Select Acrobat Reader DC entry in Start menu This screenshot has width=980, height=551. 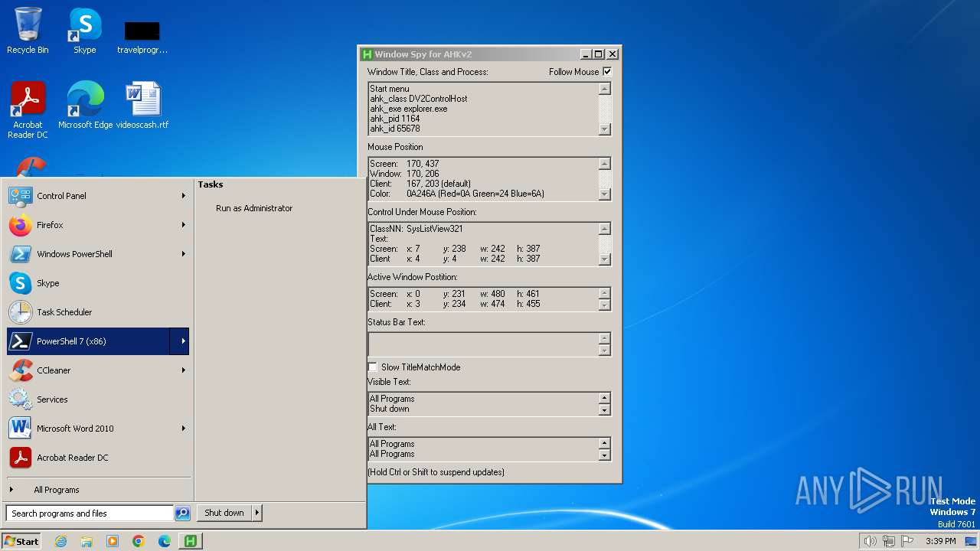tap(98, 458)
